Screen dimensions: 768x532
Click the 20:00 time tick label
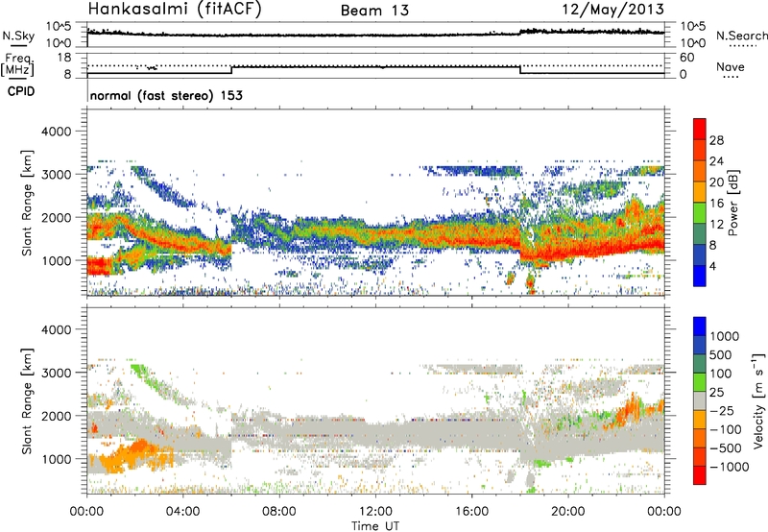(567, 512)
